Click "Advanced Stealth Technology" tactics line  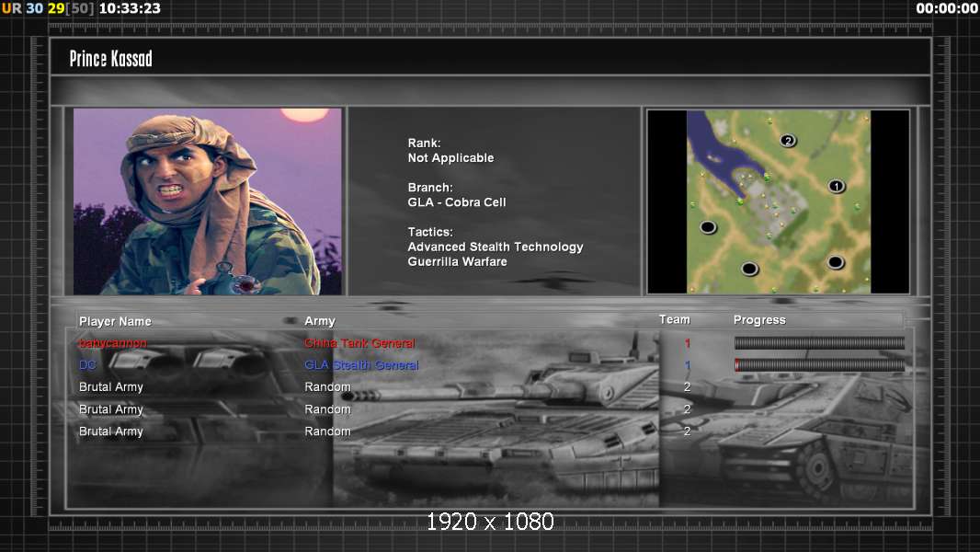click(496, 247)
